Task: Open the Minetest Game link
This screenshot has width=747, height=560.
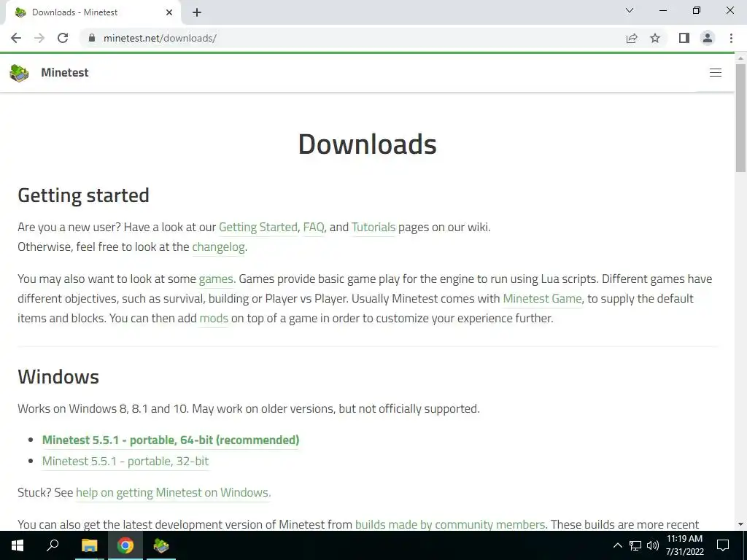Action: (x=543, y=298)
